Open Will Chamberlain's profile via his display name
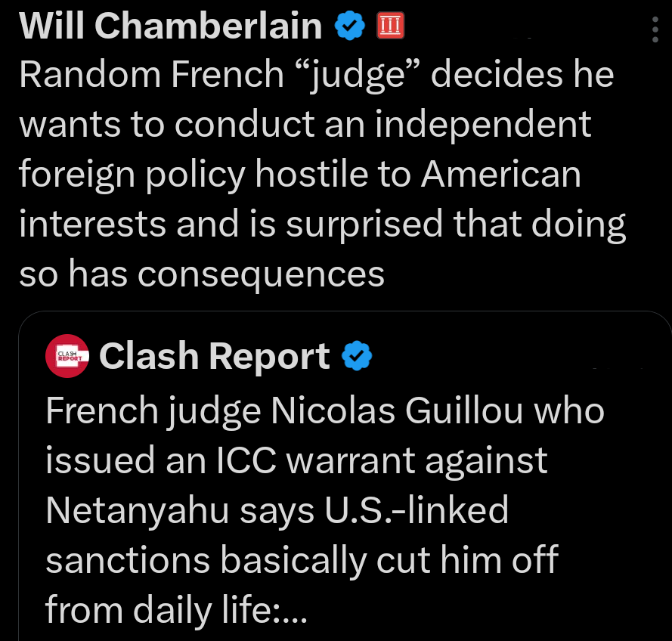This screenshot has height=641, width=672. [x=170, y=25]
